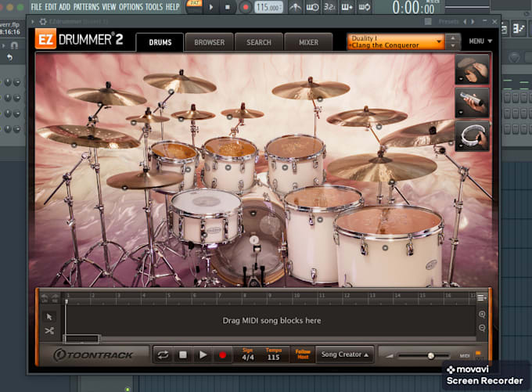Toggle the 3-2-1 countdown before recording

coord(329,7)
